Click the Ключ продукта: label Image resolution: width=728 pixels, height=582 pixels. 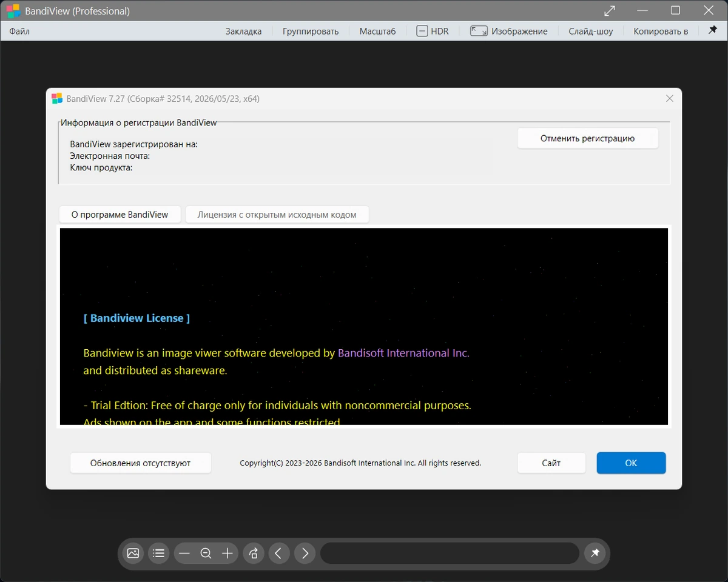click(x=101, y=167)
